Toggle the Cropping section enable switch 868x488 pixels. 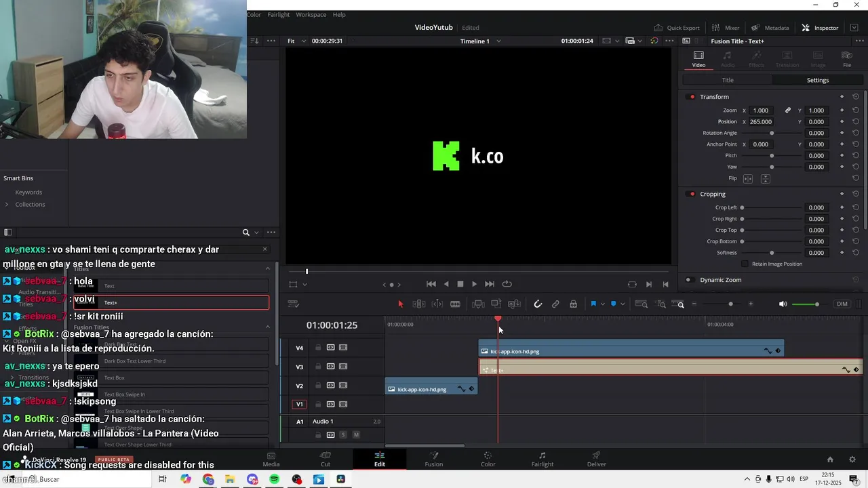point(692,194)
